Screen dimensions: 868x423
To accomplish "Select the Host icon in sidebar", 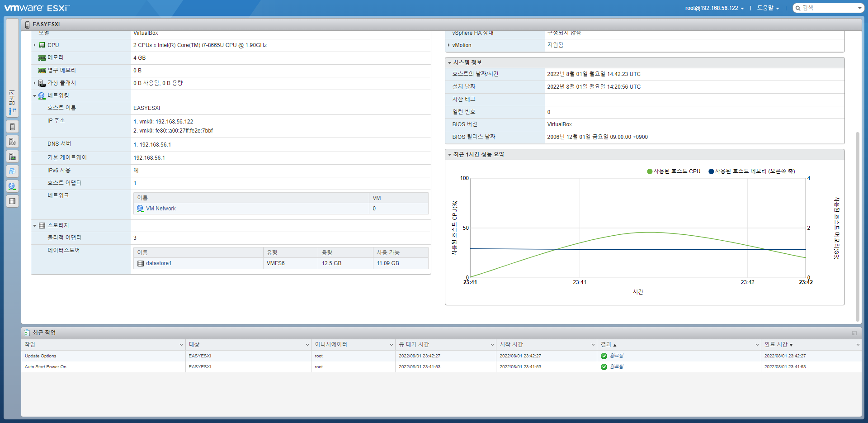I will tap(12, 127).
